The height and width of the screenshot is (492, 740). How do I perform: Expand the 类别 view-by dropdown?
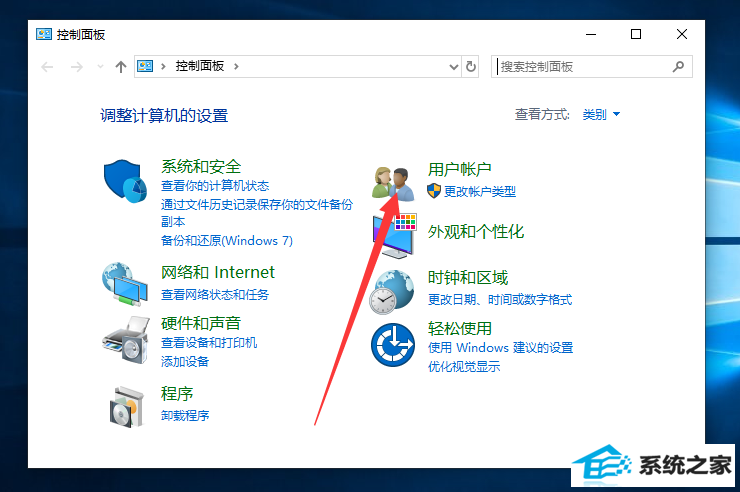pos(601,114)
